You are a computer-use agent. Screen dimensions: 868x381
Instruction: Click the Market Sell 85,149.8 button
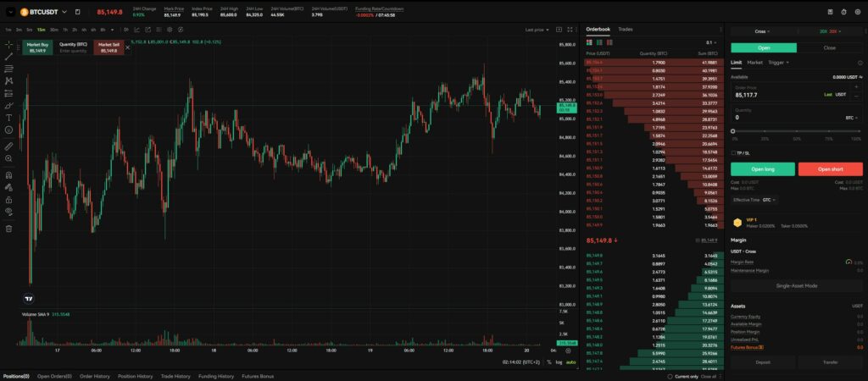(x=108, y=47)
